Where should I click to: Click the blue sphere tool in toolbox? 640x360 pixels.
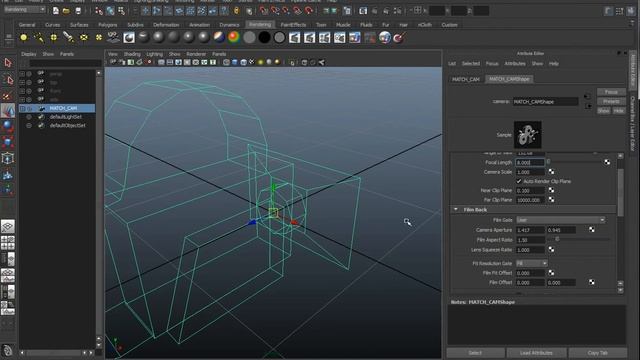(x=8, y=126)
